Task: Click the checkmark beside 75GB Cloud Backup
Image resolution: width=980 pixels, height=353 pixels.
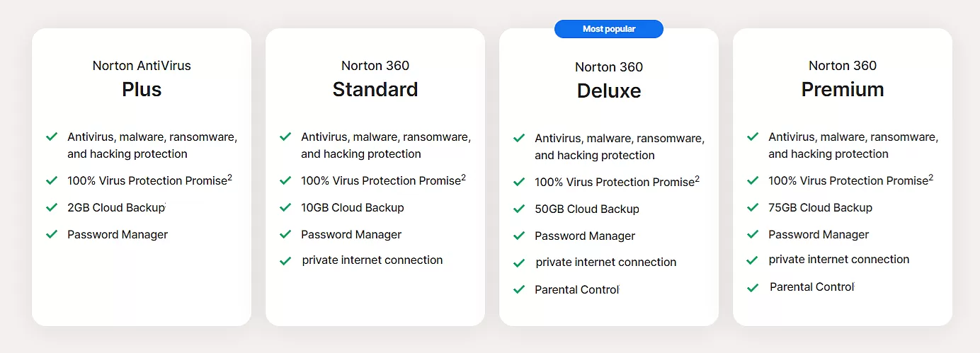Action: 753,207
